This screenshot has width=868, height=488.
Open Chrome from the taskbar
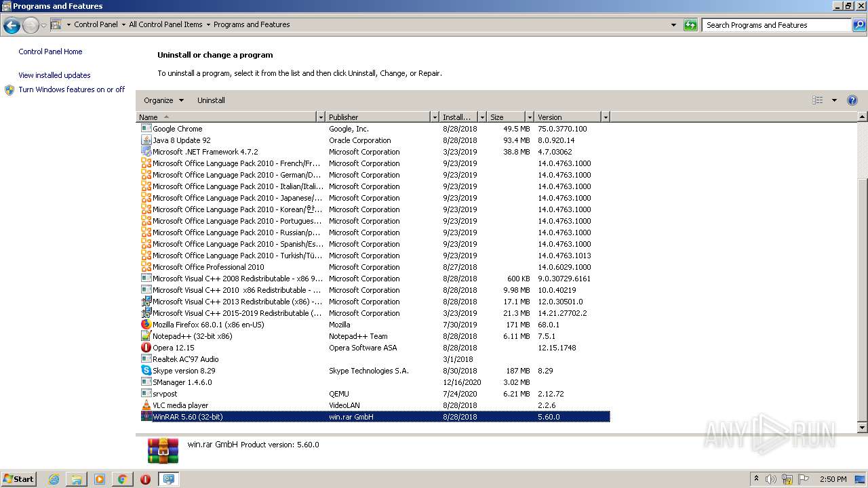click(x=122, y=479)
